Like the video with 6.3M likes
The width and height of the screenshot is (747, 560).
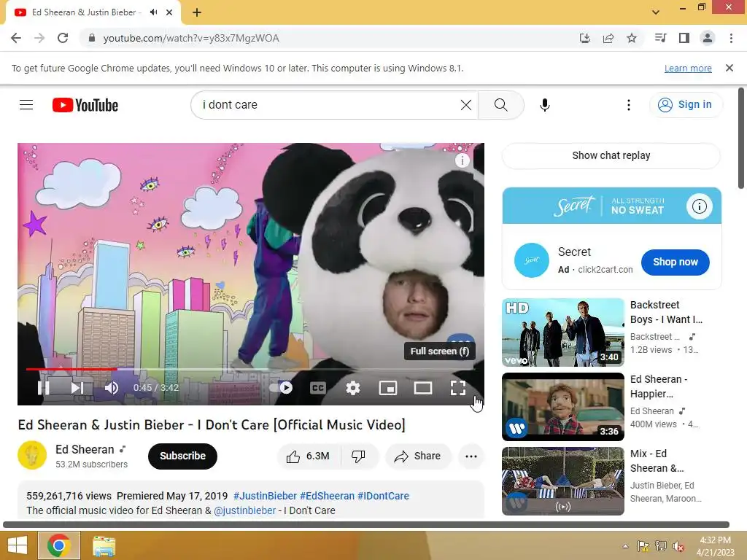309,456
